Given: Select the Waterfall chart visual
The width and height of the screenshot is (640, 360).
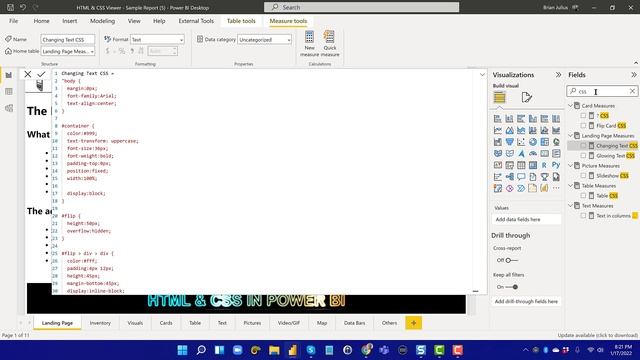Looking at the screenshot, I should 498,142.
